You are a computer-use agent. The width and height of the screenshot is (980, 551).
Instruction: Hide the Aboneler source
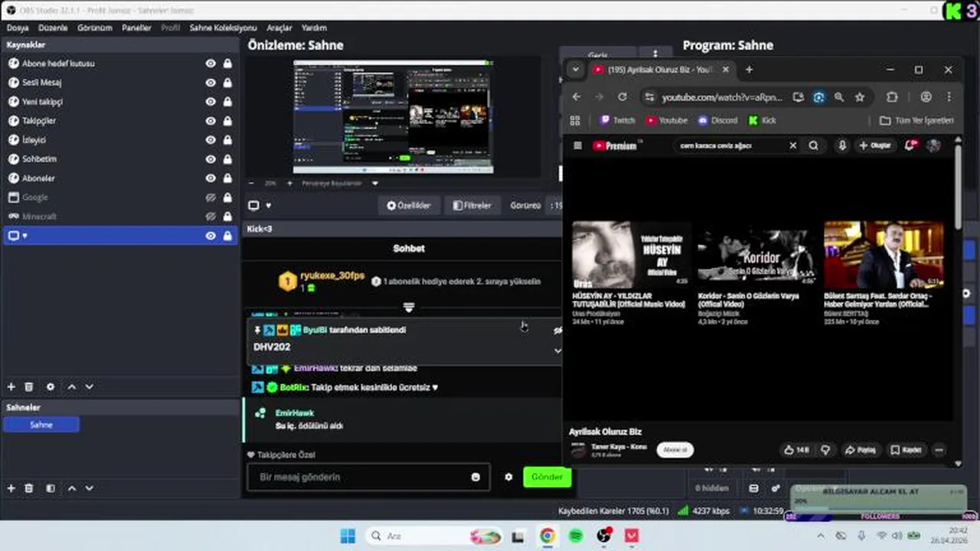pyautogui.click(x=211, y=178)
